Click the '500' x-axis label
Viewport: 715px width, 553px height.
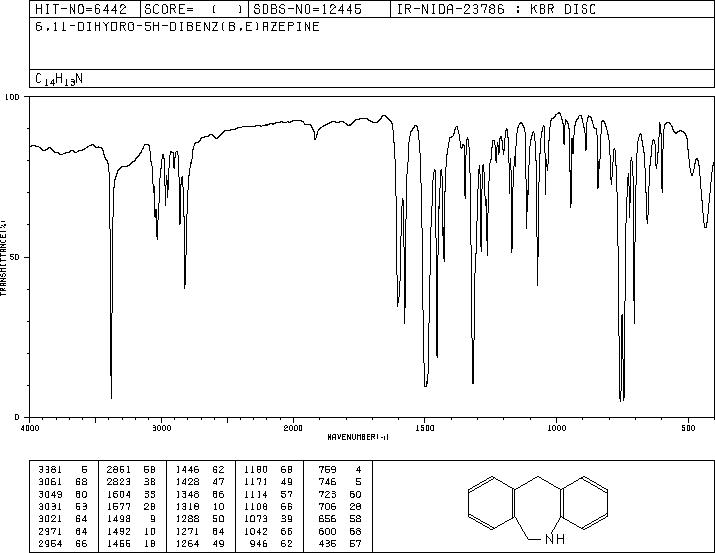pyautogui.click(x=689, y=428)
